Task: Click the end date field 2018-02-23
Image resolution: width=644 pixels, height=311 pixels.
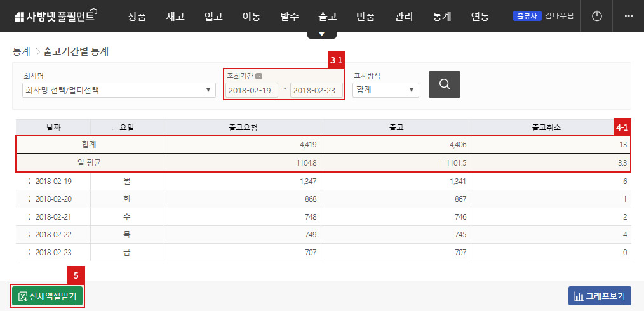Action: [316, 90]
